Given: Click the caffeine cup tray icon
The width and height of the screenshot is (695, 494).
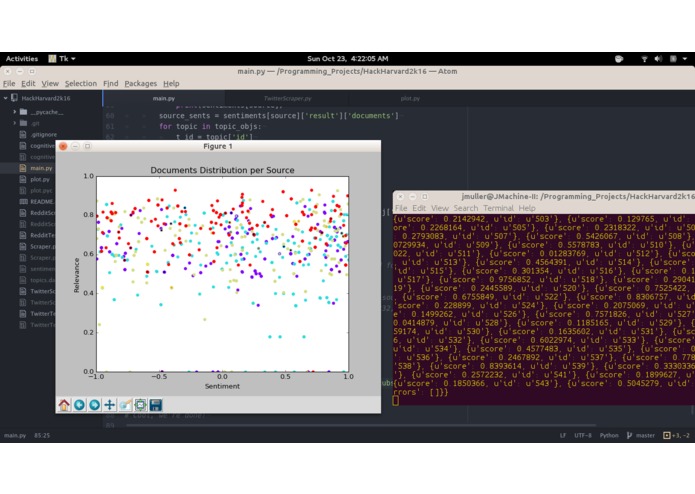Looking at the screenshot, I should [619, 58].
